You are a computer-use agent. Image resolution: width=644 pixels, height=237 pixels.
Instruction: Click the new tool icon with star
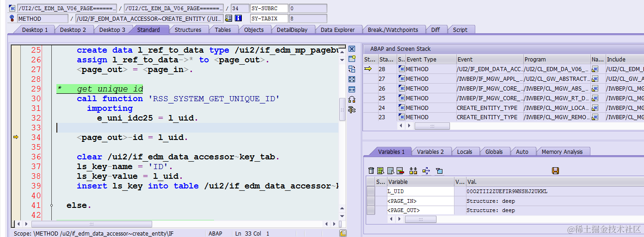pos(352,59)
